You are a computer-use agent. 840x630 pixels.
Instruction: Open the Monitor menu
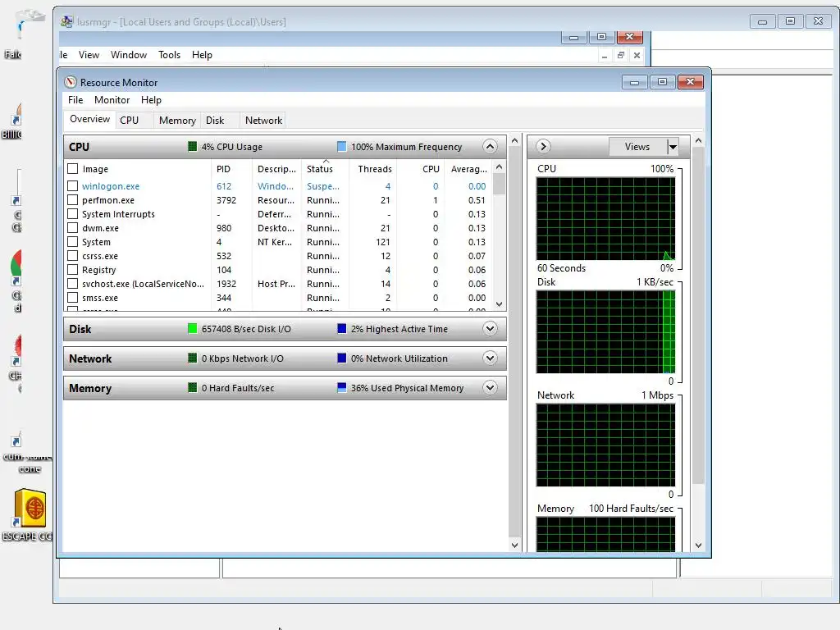(x=112, y=99)
